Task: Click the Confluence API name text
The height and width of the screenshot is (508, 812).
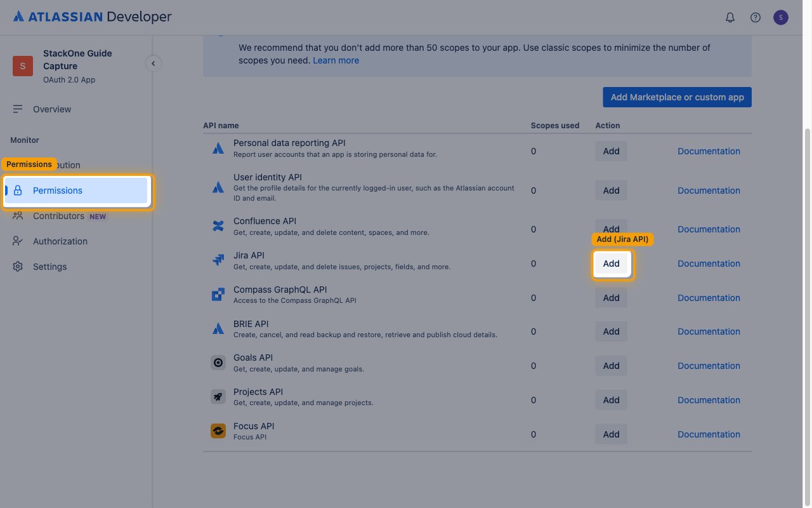Action: pyautogui.click(x=265, y=221)
